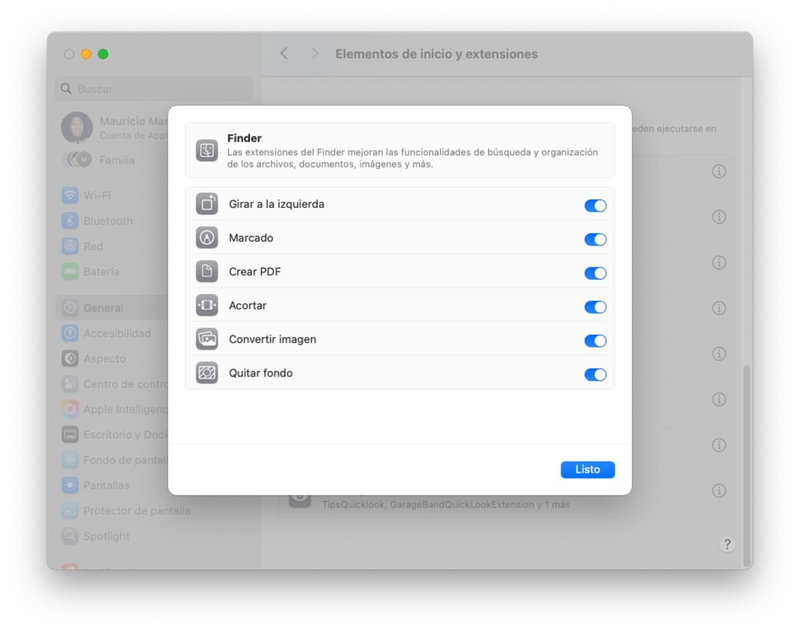Click the Listo button
Screen dimensions: 800x632
tap(587, 469)
